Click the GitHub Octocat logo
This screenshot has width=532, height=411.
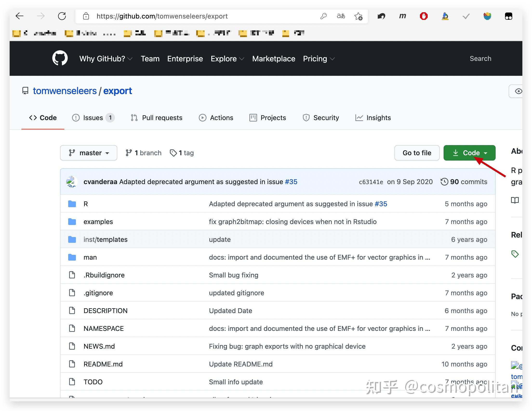pyautogui.click(x=60, y=58)
